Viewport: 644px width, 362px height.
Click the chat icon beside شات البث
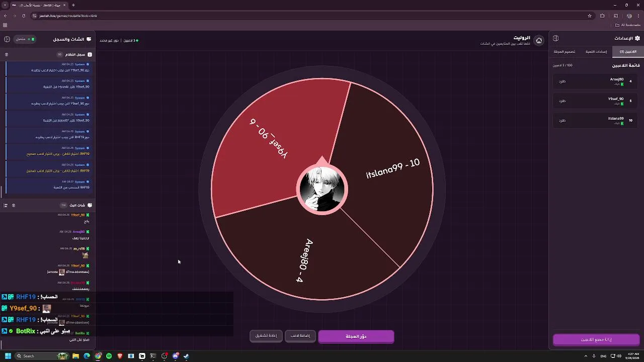tap(90, 205)
